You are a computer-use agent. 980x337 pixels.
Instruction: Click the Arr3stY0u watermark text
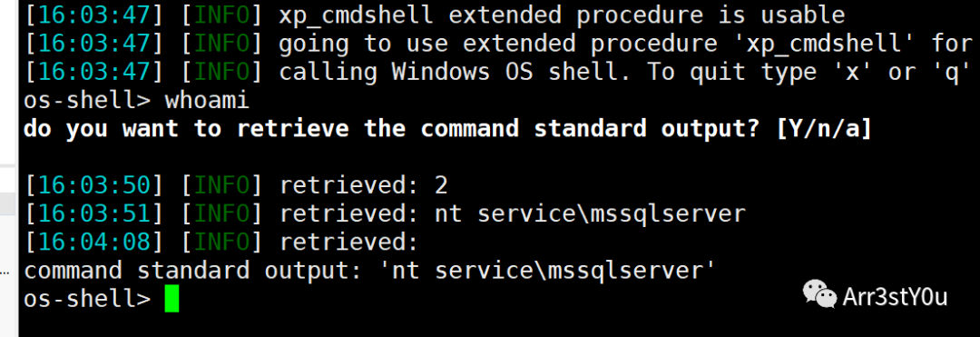[895, 296]
